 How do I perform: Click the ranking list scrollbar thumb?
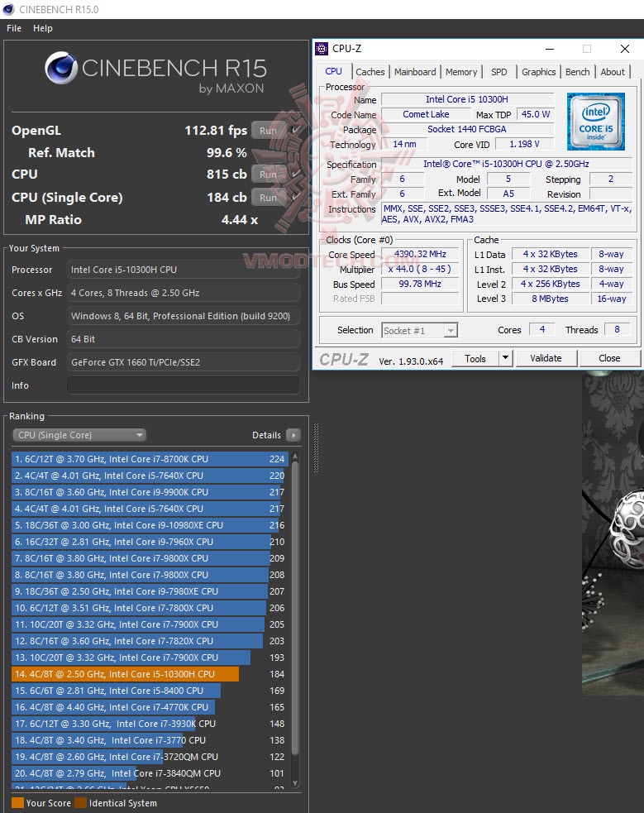point(295,606)
